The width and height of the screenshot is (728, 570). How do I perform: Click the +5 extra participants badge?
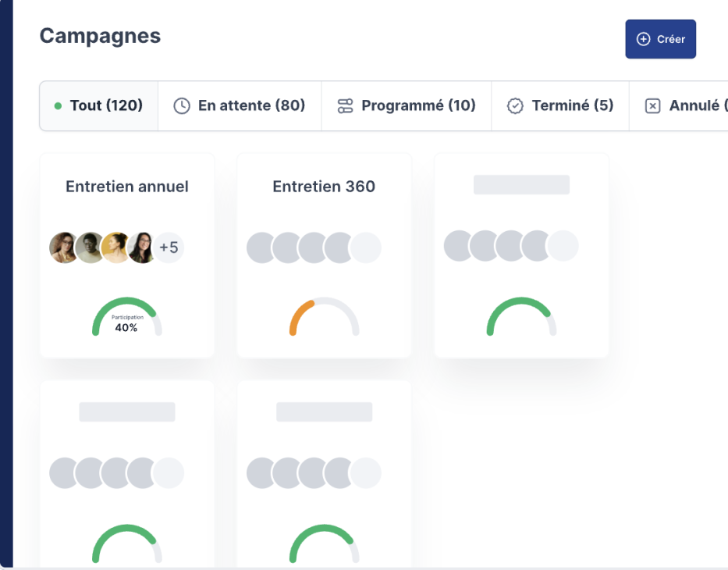[169, 248]
